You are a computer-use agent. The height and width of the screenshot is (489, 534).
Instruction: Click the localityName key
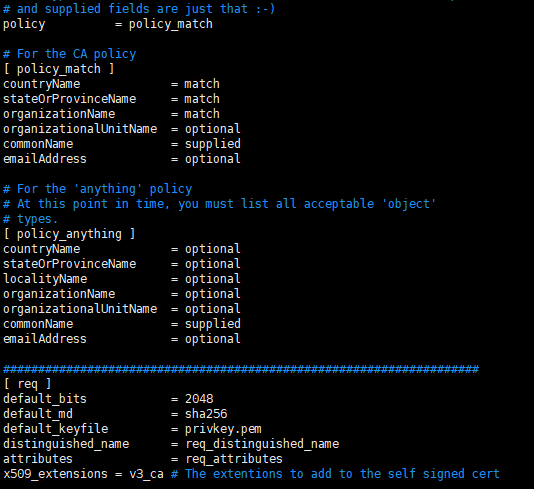click(x=45, y=279)
